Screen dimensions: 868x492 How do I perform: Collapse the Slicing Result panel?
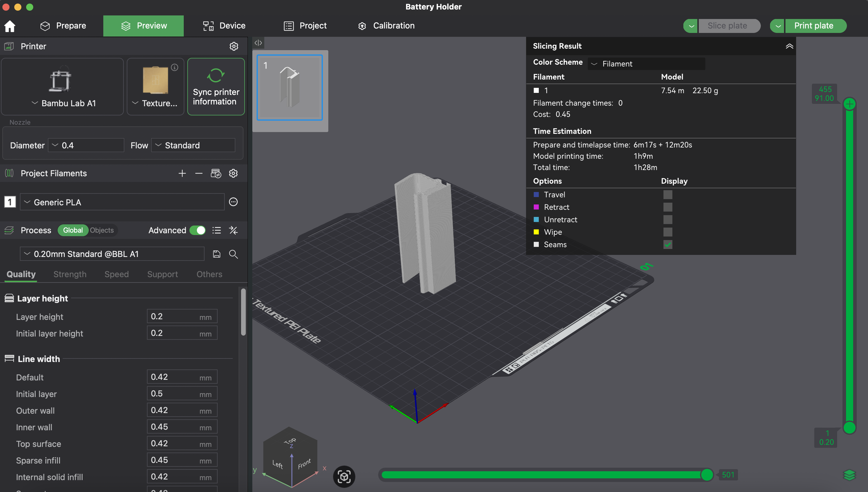[x=789, y=46]
